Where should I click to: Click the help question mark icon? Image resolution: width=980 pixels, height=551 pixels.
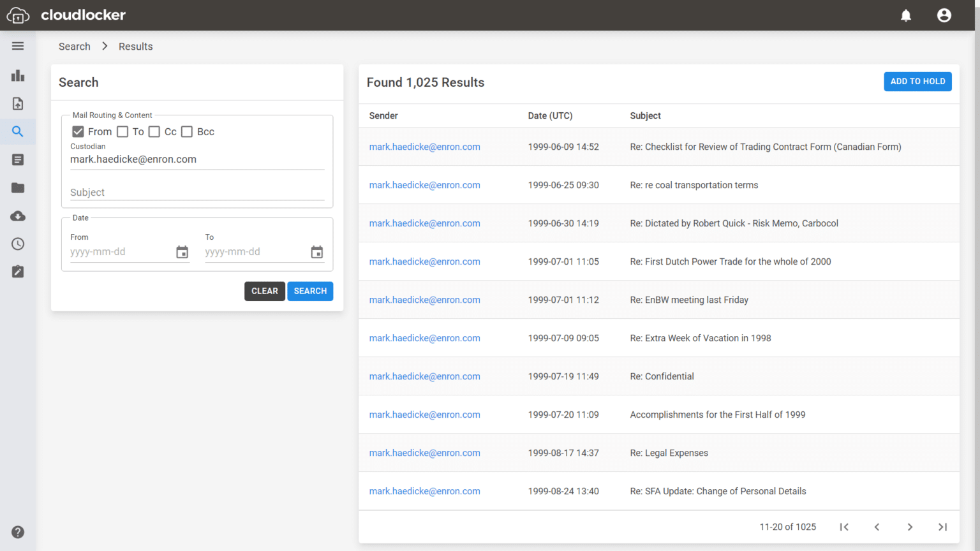click(x=17, y=532)
